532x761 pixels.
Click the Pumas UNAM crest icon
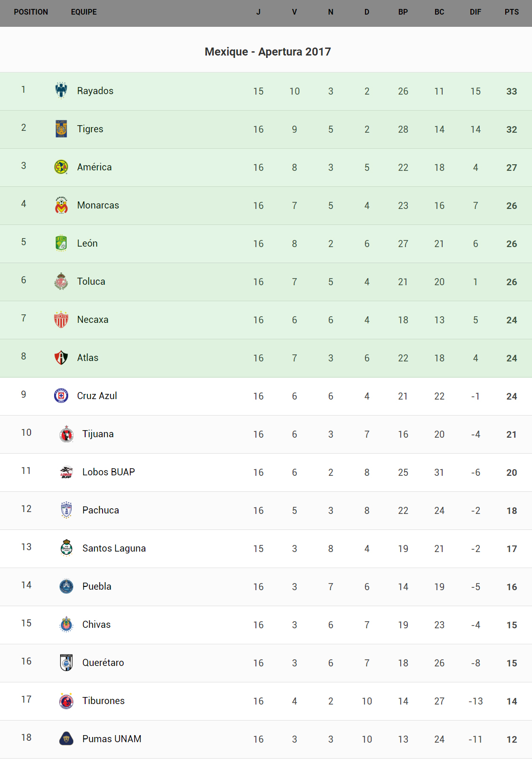[x=66, y=738]
